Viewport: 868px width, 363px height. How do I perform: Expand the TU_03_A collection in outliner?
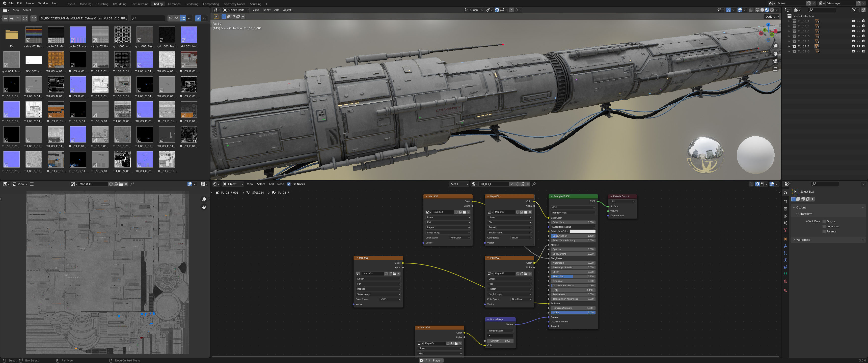click(789, 21)
